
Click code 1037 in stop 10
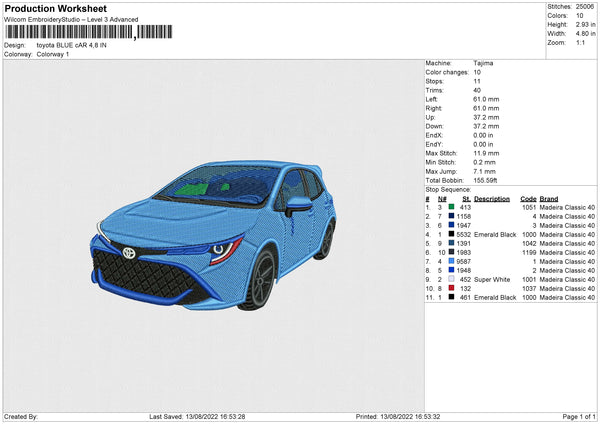pyautogui.click(x=529, y=289)
